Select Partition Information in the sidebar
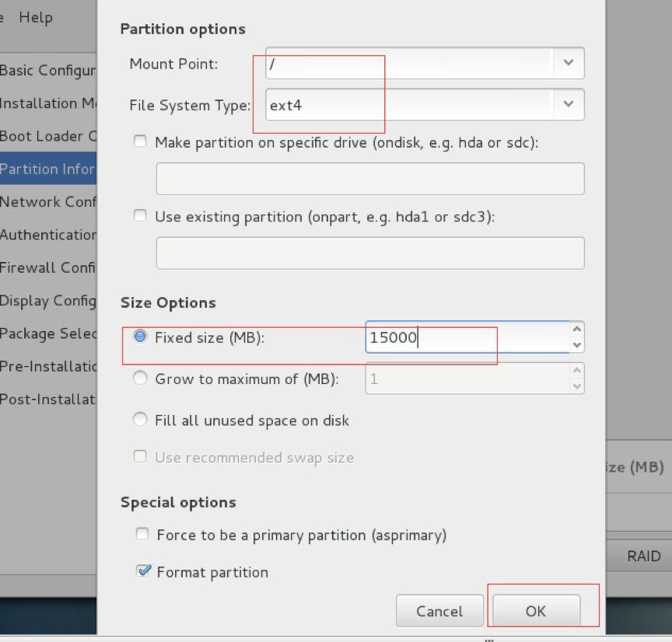This screenshot has height=642, width=672. [47, 169]
